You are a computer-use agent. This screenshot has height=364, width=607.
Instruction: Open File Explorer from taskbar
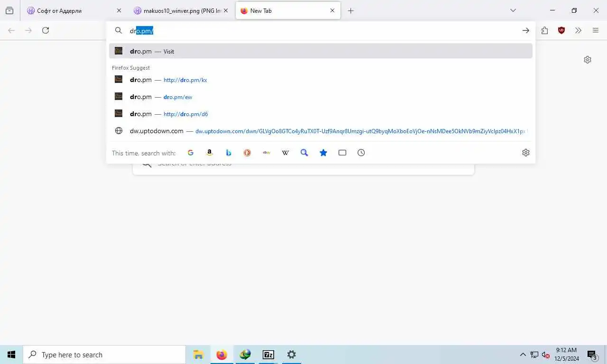(198, 355)
